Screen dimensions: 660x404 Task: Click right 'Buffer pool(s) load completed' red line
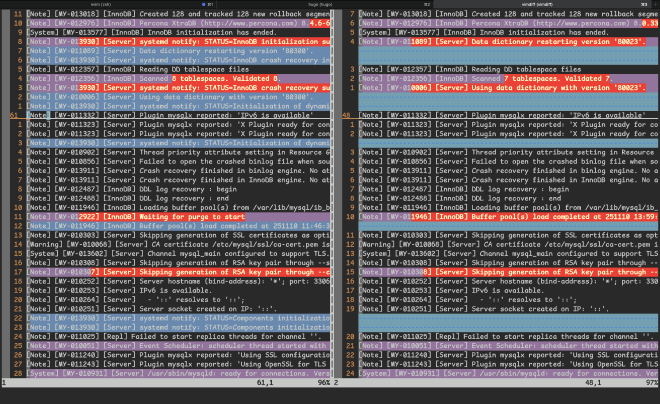click(x=509, y=217)
